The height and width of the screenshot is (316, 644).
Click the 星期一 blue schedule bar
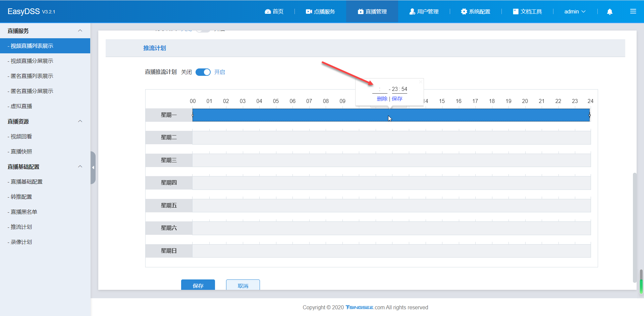click(391, 115)
